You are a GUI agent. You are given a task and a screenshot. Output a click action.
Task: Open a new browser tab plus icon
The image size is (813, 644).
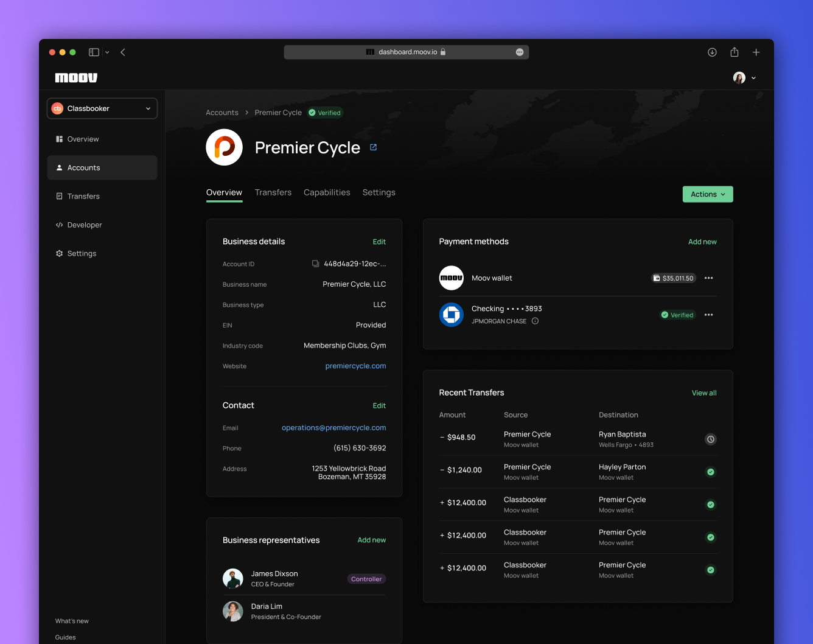pos(756,52)
